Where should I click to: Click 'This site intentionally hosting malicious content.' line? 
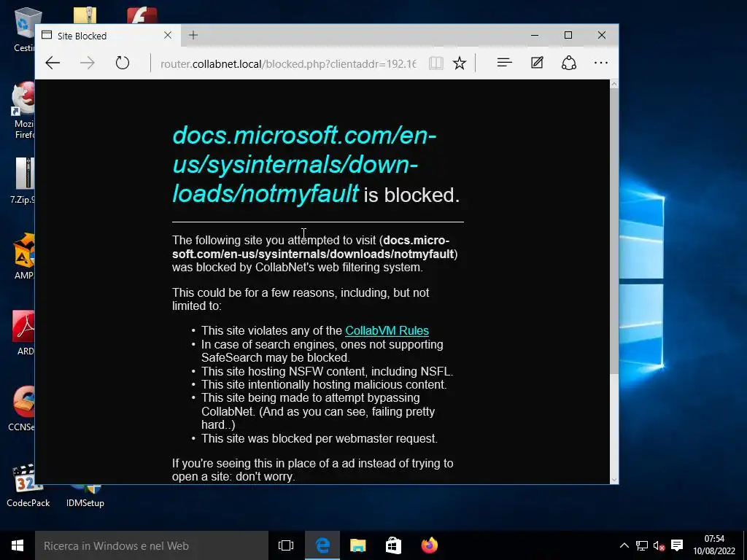point(324,384)
